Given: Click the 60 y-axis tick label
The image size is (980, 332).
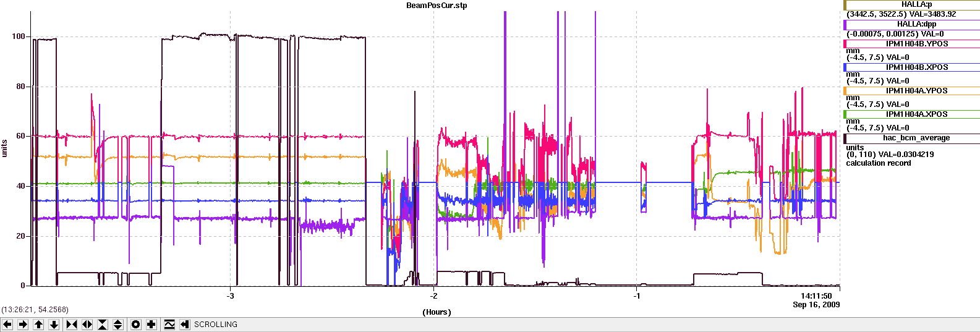Looking at the screenshot, I should [21, 136].
